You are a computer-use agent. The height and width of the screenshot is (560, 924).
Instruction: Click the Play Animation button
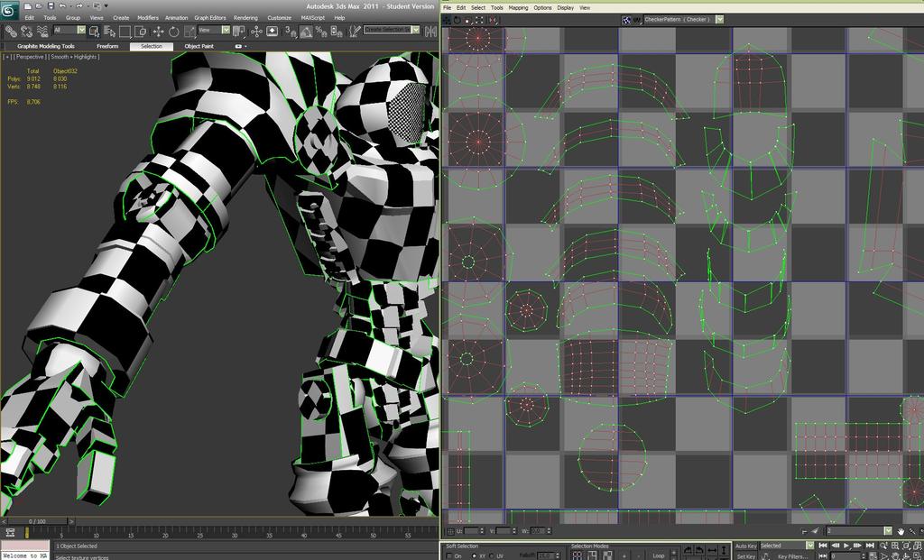846,546
